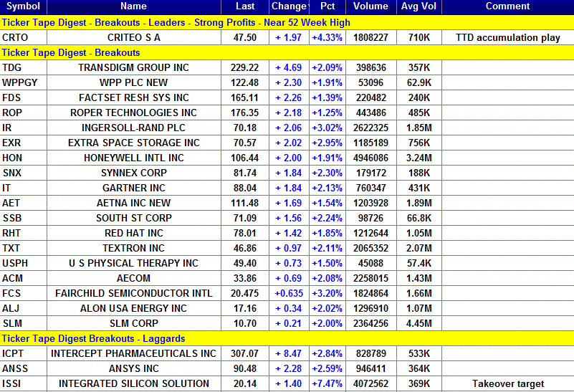
Task: Select U S PHYSICAL THERAPY INC name
Action: 133,263
